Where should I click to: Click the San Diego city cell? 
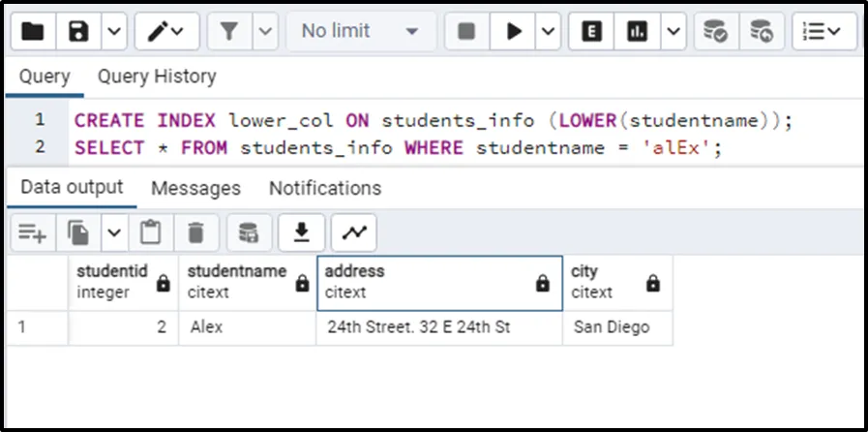[612, 327]
